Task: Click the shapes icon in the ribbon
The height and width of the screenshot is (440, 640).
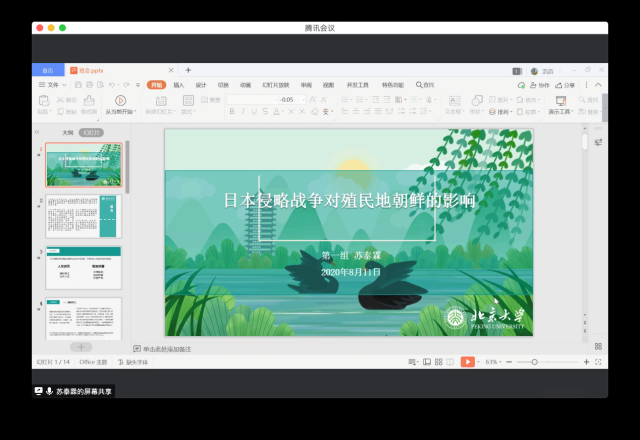Action: click(x=478, y=100)
